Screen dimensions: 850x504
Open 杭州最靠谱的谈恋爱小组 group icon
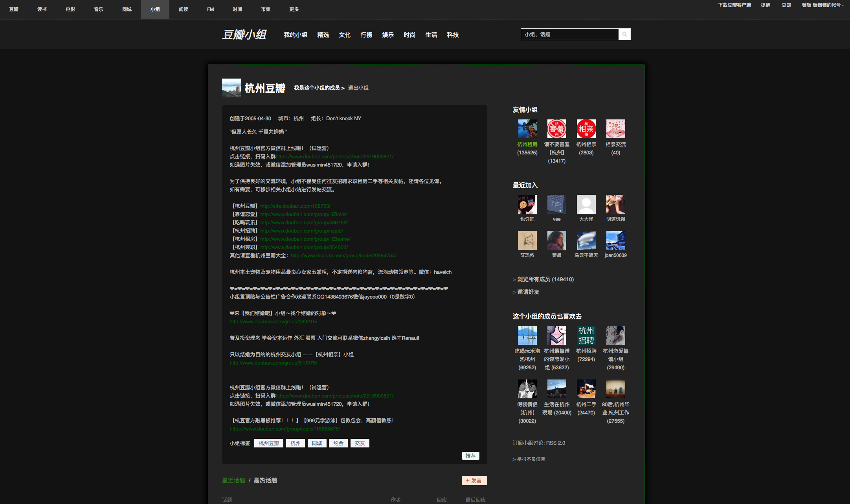(x=557, y=335)
